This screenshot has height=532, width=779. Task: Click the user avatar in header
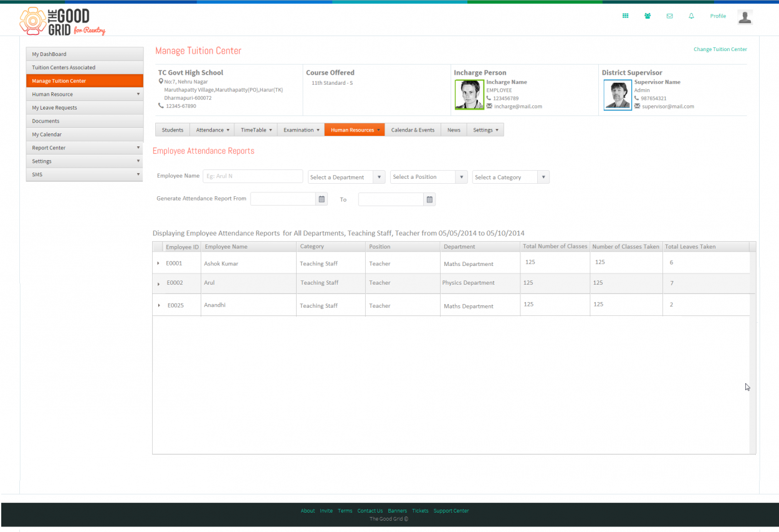tap(745, 17)
